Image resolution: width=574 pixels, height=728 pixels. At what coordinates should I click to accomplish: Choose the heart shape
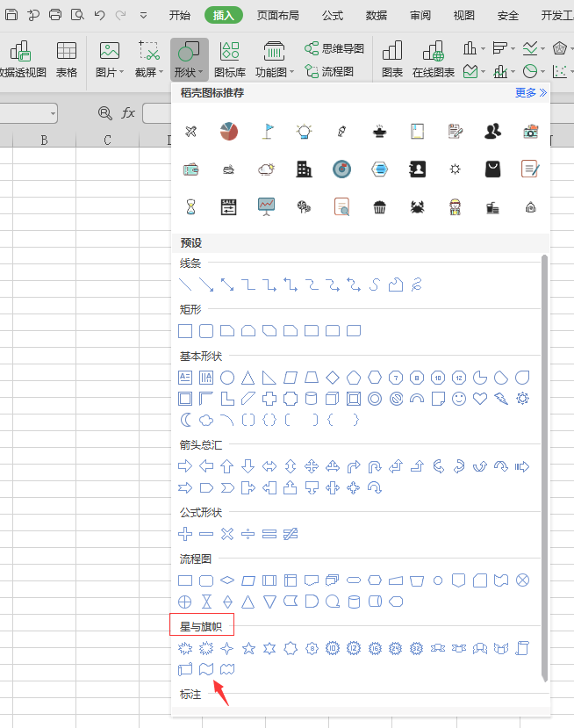pos(480,399)
